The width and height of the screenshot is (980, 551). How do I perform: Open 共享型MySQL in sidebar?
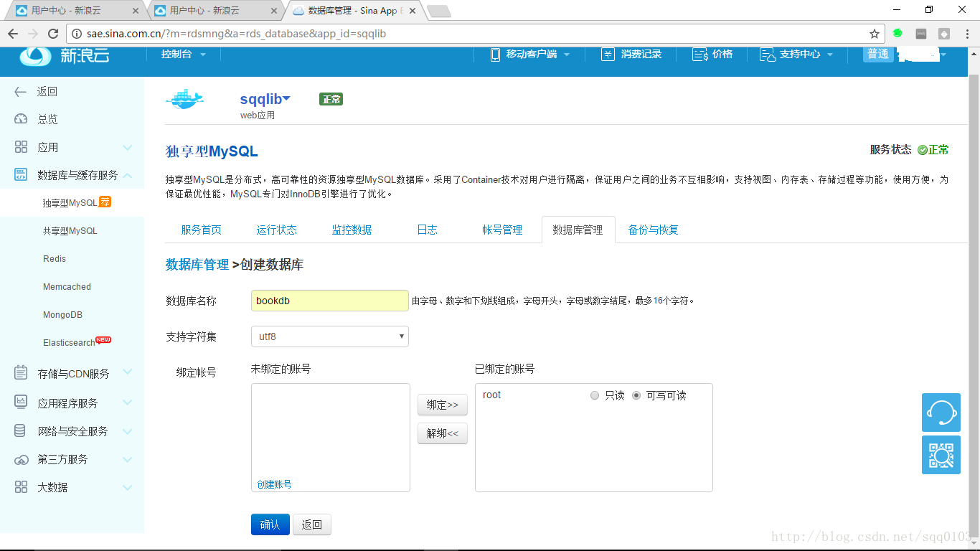[70, 231]
